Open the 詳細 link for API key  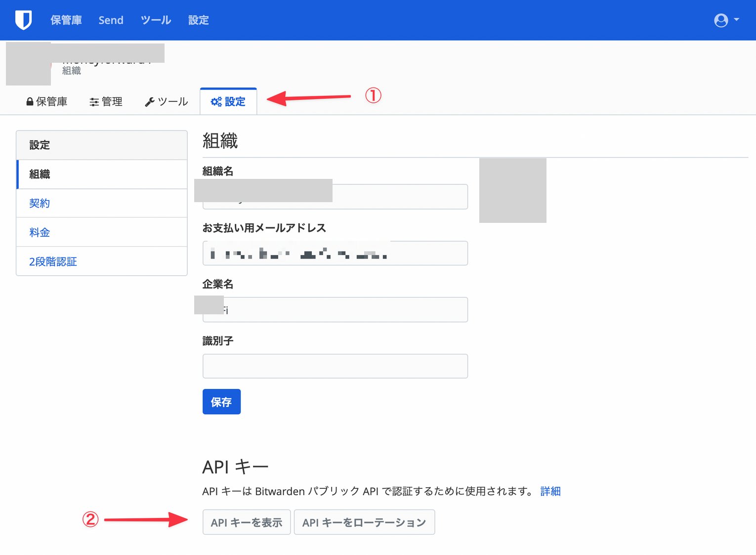coord(550,491)
